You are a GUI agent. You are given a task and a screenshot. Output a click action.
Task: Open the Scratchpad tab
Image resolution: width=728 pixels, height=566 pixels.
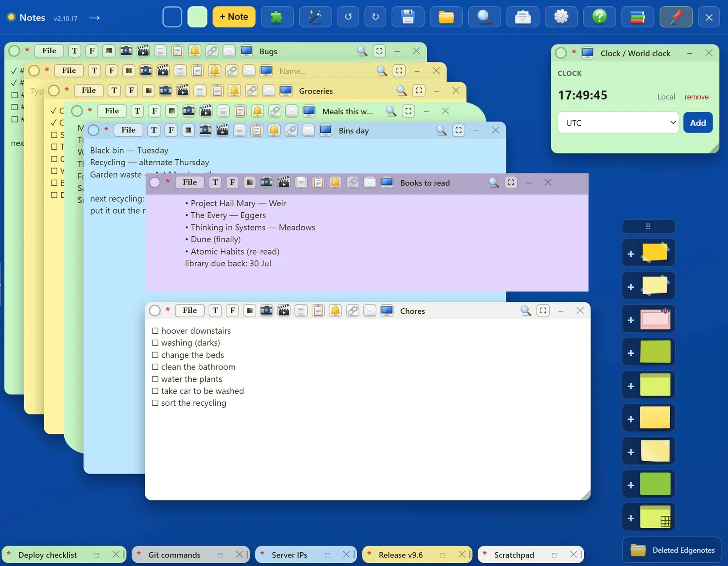point(531,555)
